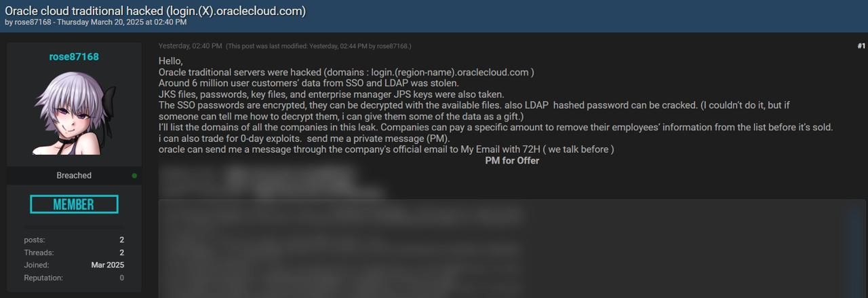Click the MEMBER rank badge
Image resolution: width=868 pixels, height=298 pixels.
[74, 204]
